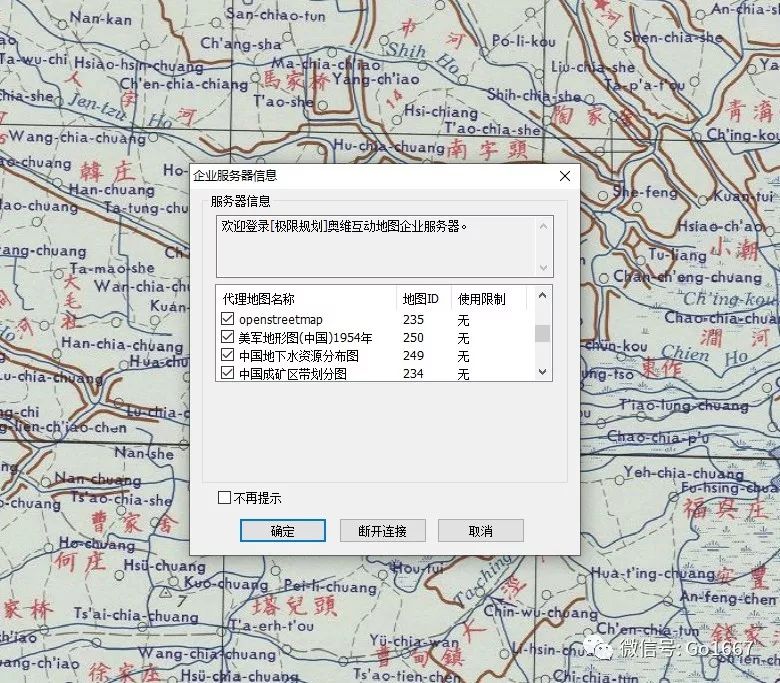This screenshot has width=780, height=683.
Task: Uncheck 中国地下水资源分布图 checkbox
Action: click(227, 355)
